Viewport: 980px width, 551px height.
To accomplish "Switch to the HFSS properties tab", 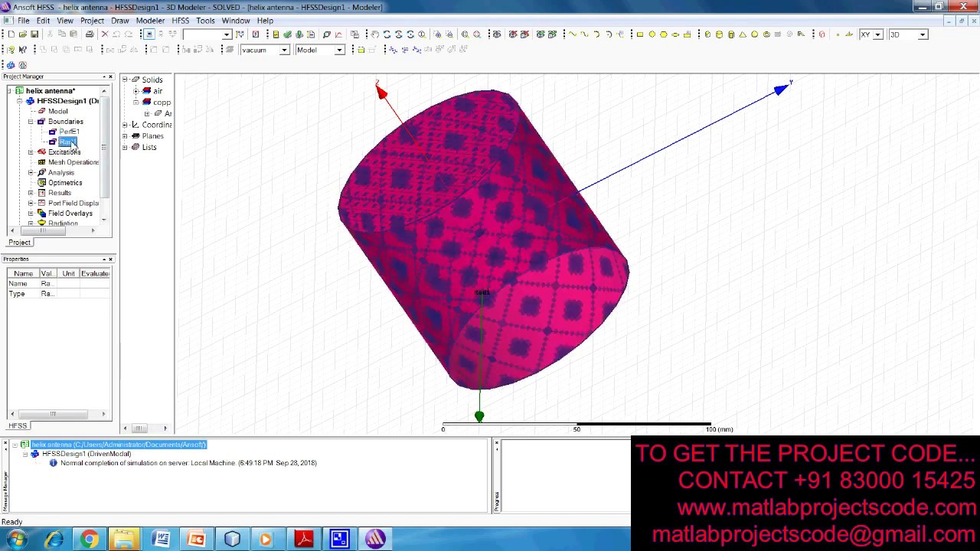I will point(18,425).
